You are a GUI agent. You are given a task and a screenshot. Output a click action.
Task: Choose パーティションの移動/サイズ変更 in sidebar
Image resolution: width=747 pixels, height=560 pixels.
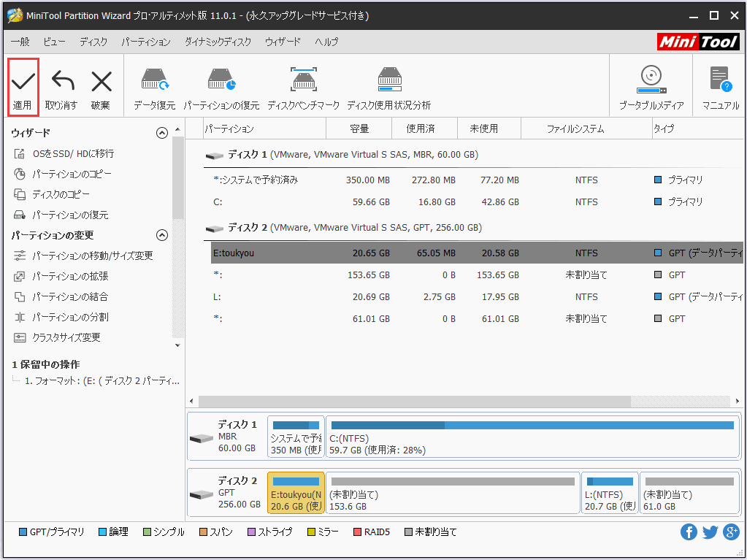83,256
